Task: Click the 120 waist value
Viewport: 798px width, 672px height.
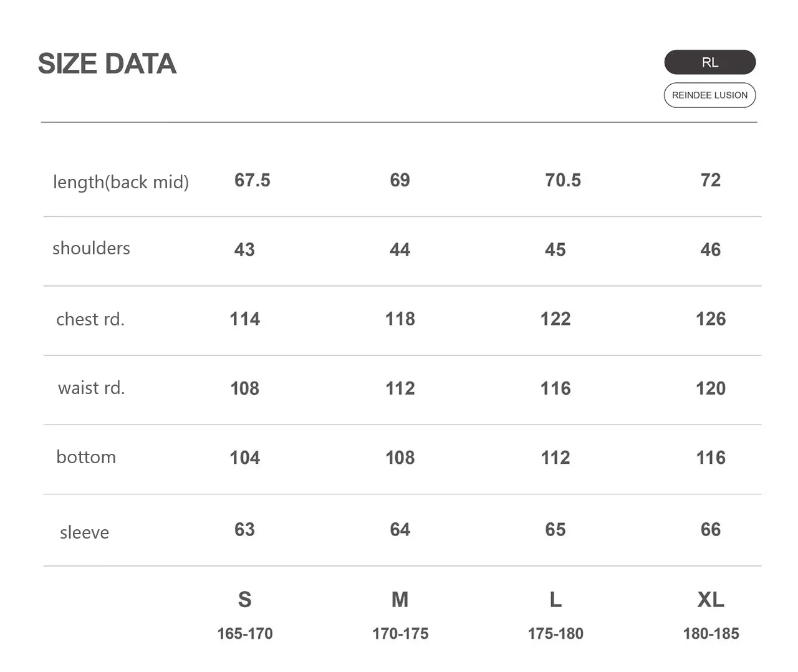Action: (x=711, y=388)
